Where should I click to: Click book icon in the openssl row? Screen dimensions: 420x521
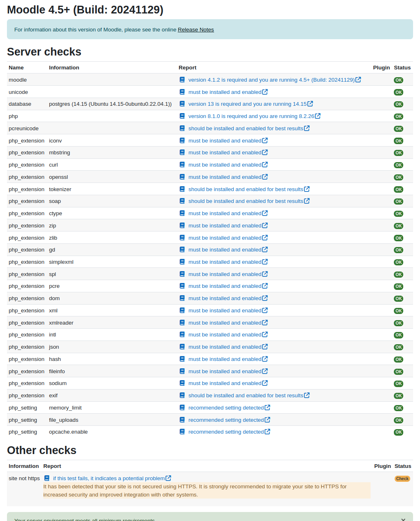click(182, 177)
